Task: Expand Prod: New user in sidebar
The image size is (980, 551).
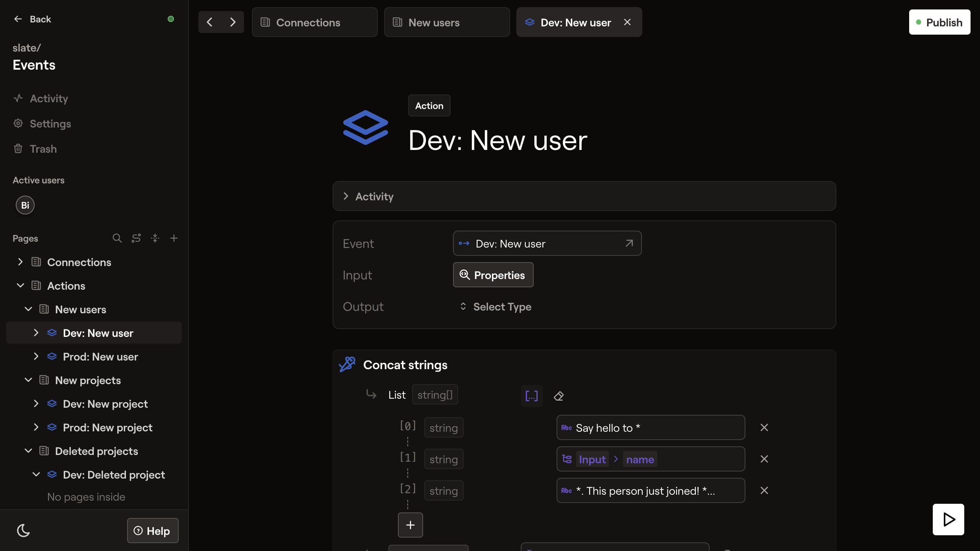Action: (x=36, y=357)
